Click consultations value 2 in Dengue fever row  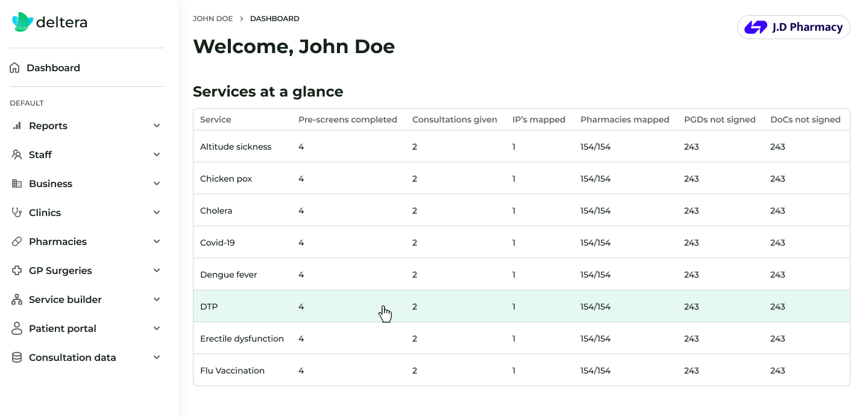coord(415,275)
